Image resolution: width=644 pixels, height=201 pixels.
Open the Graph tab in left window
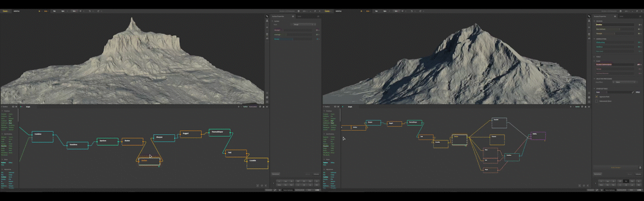(28, 107)
